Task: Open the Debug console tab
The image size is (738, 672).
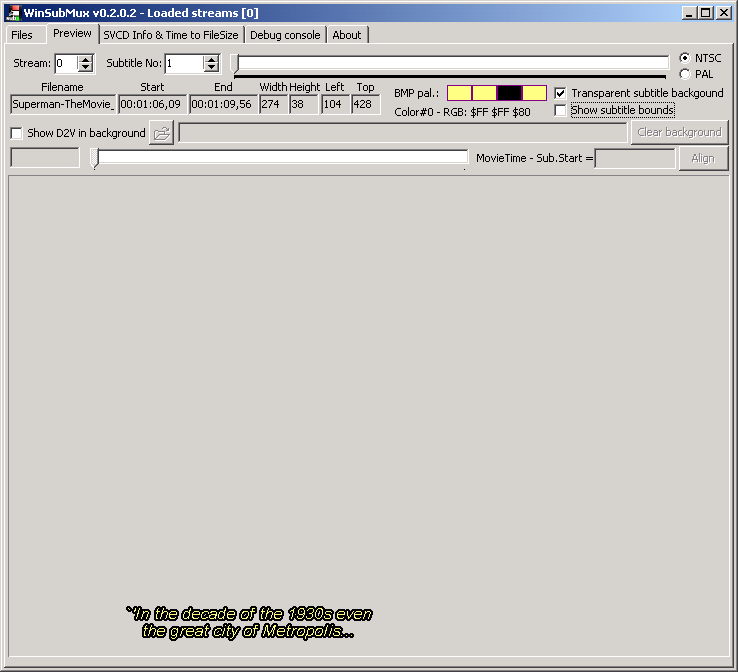Action: pos(285,35)
